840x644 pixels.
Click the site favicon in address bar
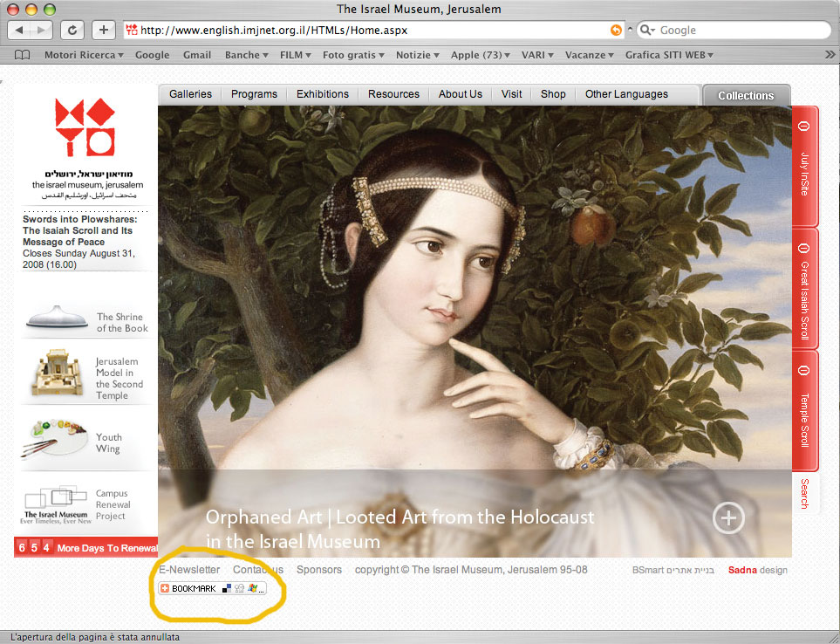pos(132,30)
